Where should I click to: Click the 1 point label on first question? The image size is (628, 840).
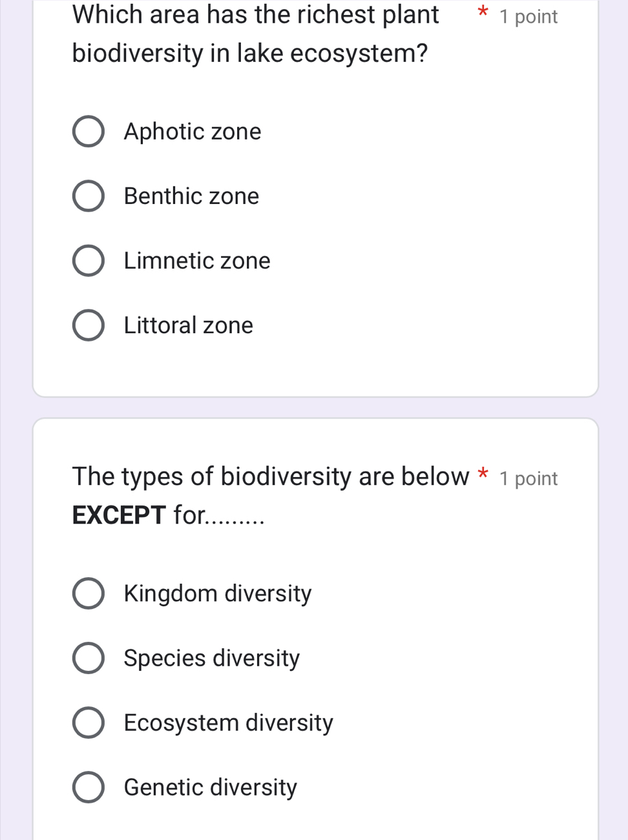tap(527, 16)
